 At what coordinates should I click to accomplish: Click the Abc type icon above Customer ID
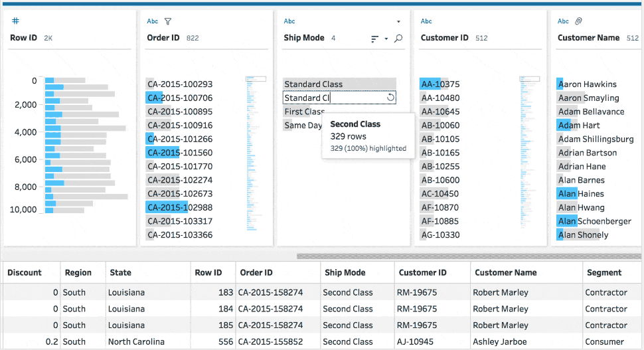(426, 21)
